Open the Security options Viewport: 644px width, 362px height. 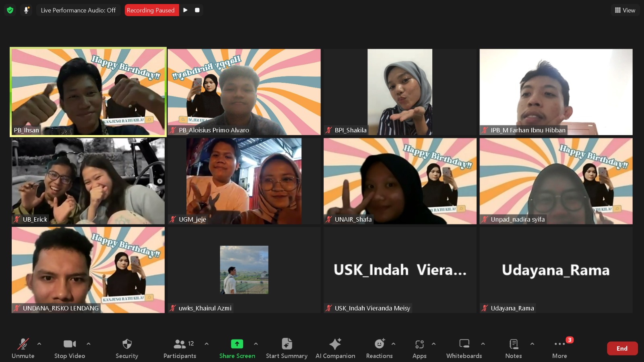coord(127,348)
